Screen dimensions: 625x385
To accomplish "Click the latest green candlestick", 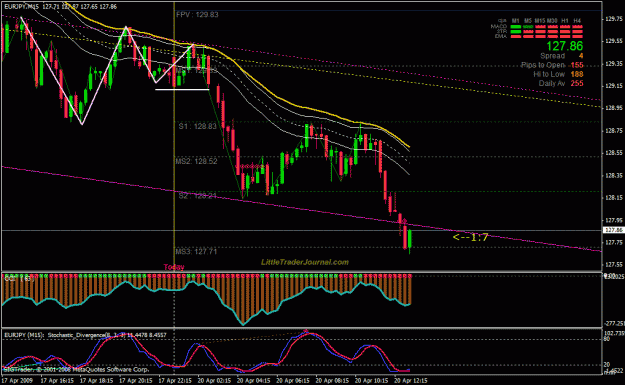I will point(410,239).
